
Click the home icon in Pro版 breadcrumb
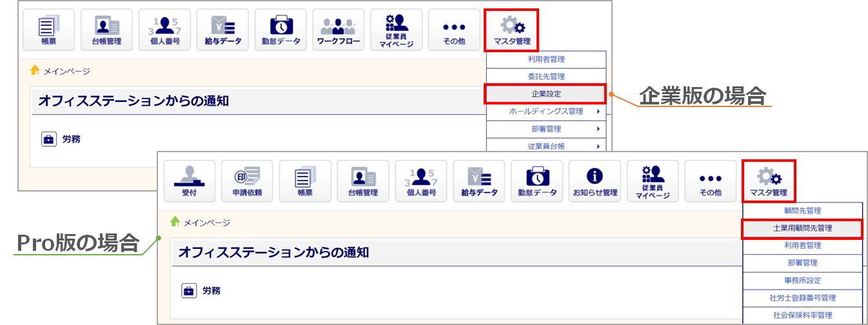(x=175, y=221)
